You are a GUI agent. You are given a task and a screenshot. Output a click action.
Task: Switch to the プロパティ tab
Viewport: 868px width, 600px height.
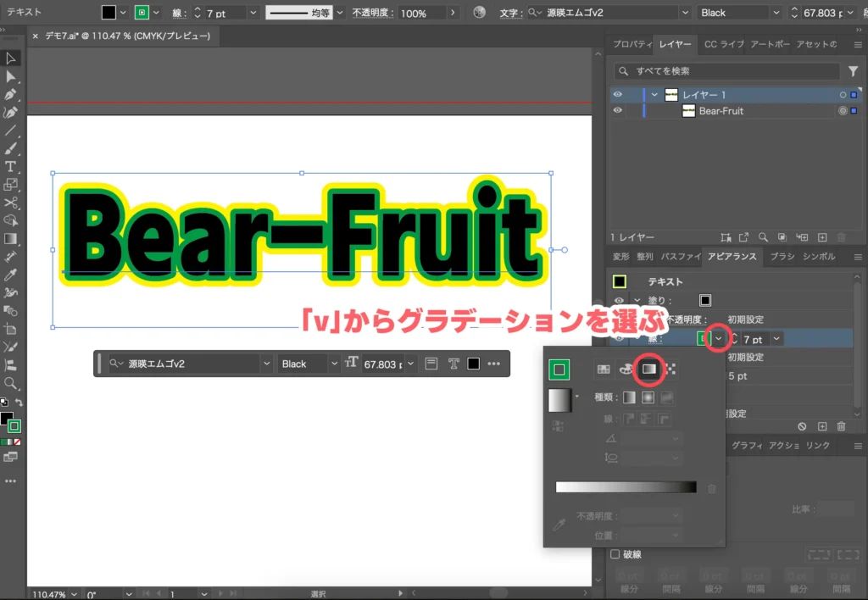pyautogui.click(x=631, y=44)
